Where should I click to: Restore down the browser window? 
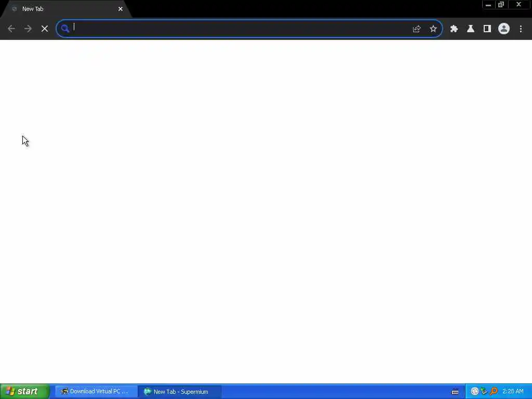(501, 5)
